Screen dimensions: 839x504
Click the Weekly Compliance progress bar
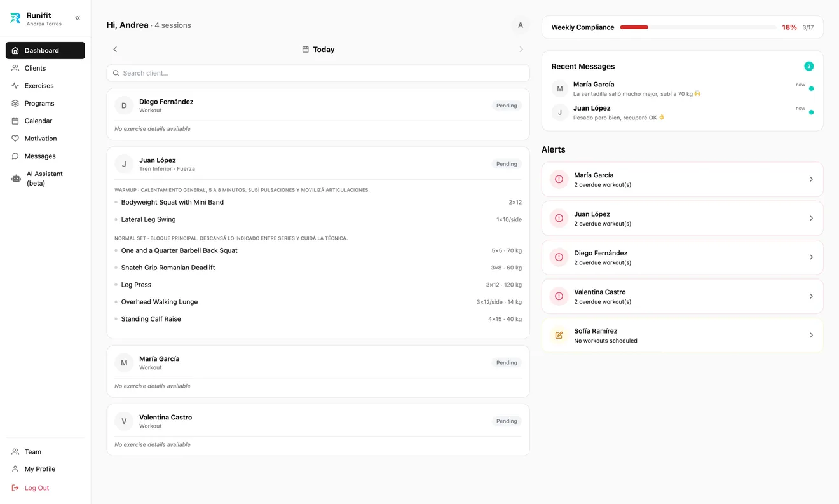pos(698,27)
